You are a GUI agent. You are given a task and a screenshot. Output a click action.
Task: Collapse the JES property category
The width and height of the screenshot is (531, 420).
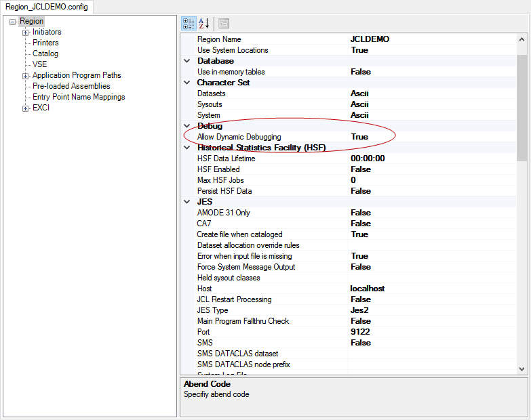[187, 202]
